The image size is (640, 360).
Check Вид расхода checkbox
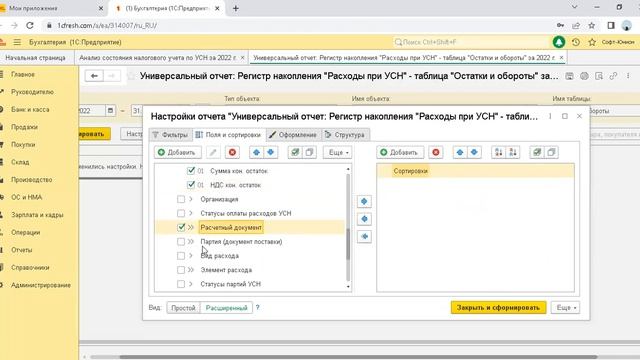point(181,256)
